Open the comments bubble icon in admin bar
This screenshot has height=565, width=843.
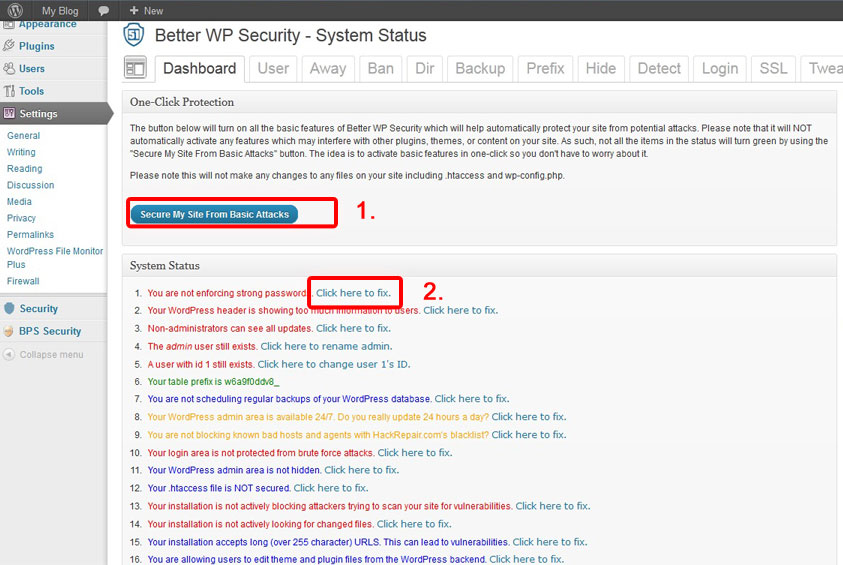click(x=103, y=10)
